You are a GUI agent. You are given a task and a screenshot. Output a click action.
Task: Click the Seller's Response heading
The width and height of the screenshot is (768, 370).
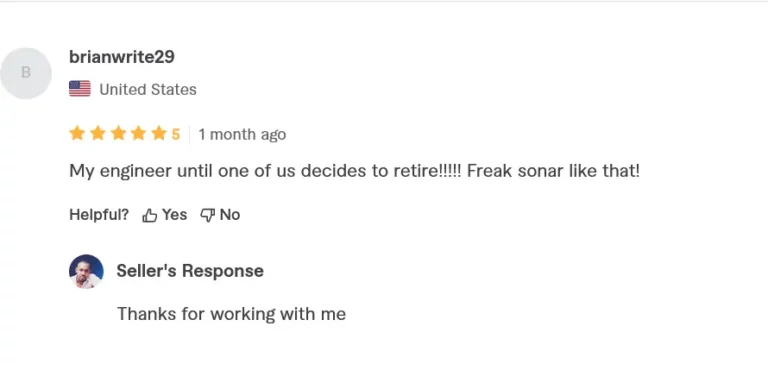190,271
